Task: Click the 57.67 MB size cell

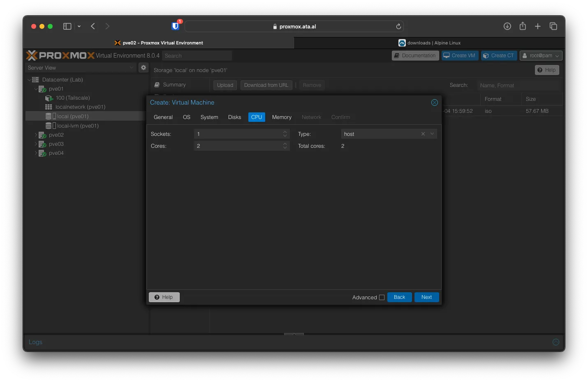Action: point(537,111)
